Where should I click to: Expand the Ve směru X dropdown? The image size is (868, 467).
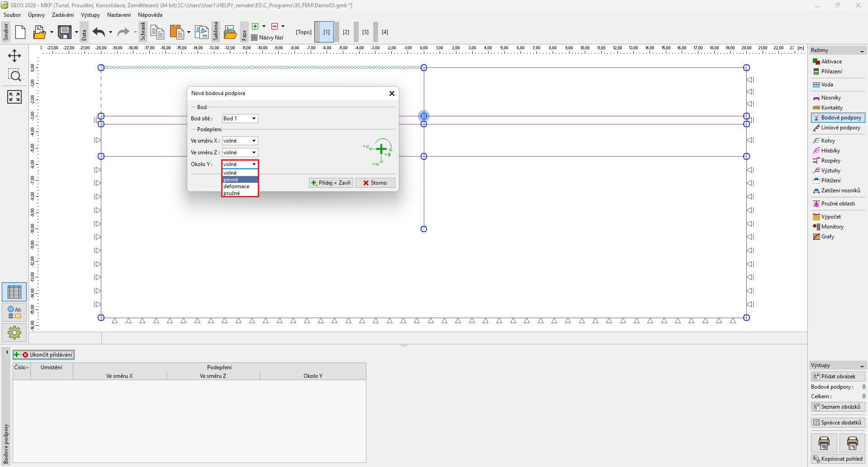point(240,141)
